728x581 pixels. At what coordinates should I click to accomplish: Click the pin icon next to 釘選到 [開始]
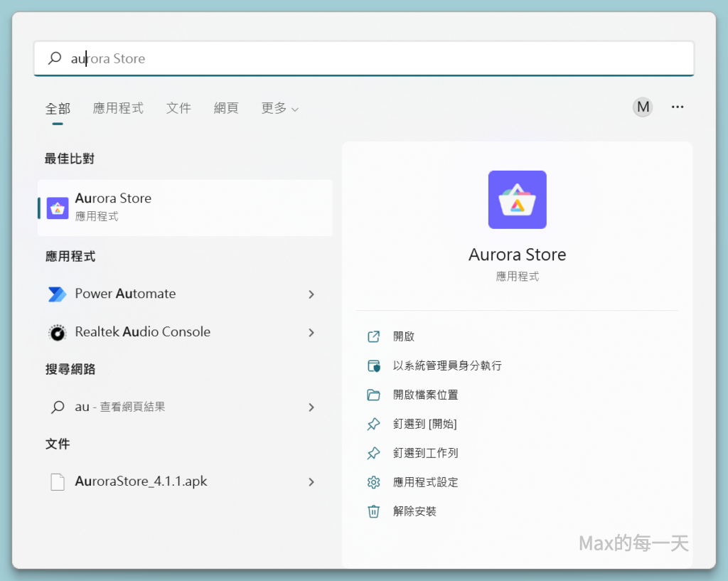tap(374, 424)
